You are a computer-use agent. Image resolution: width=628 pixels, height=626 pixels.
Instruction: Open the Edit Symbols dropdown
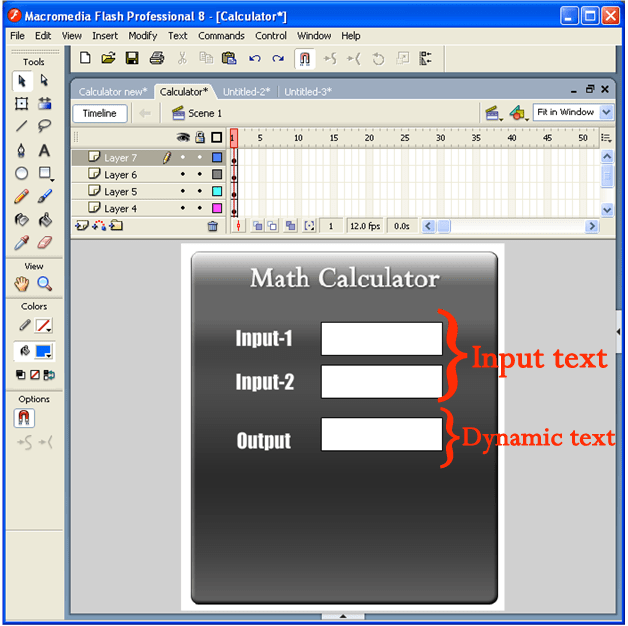517,113
